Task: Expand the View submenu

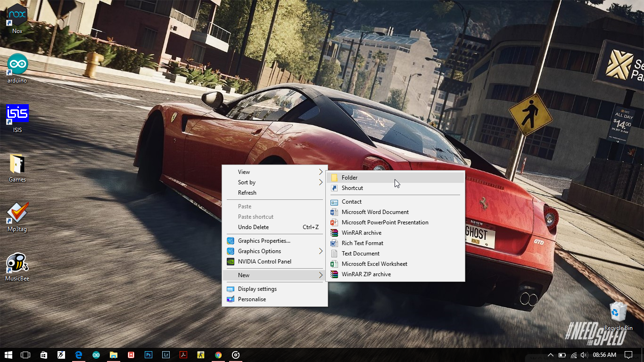Action: click(274, 172)
